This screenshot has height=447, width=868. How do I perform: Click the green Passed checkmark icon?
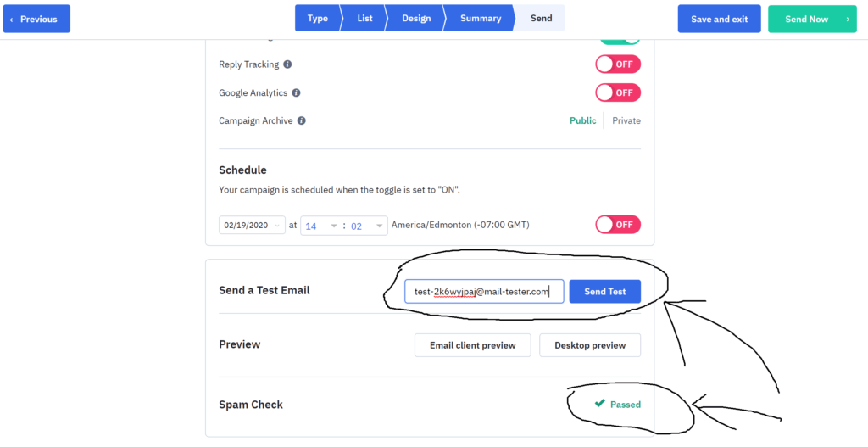click(x=599, y=404)
